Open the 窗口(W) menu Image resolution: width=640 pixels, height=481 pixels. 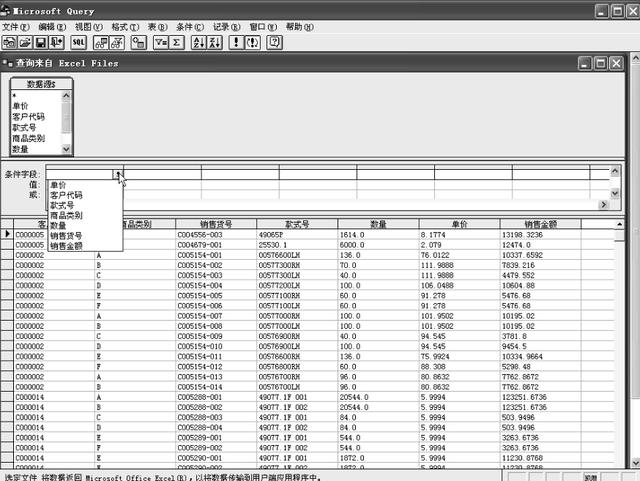[x=263, y=27]
